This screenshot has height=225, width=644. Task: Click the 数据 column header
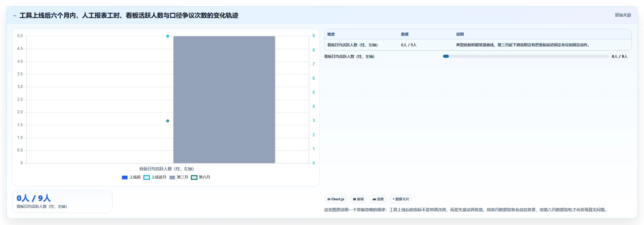[405, 34]
